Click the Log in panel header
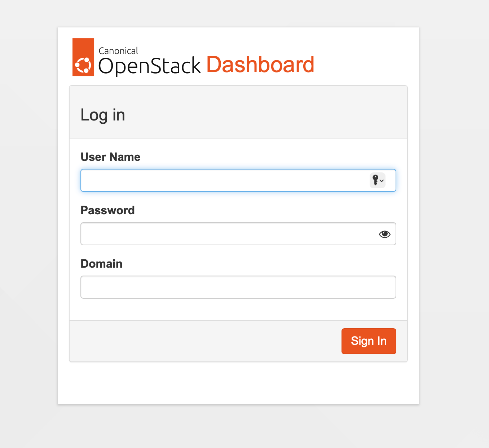The width and height of the screenshot is (489, 448). 103,115
